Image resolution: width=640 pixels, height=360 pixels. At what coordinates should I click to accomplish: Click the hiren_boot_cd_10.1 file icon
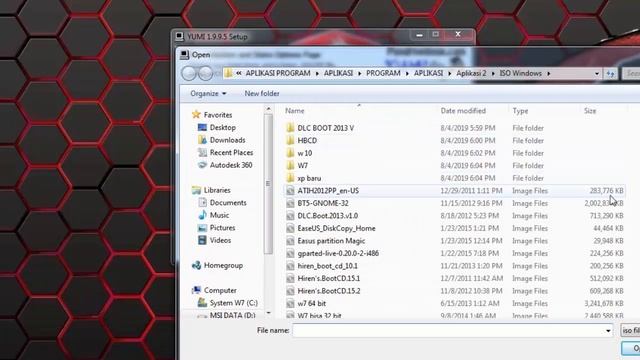click(x=290, y=266)
